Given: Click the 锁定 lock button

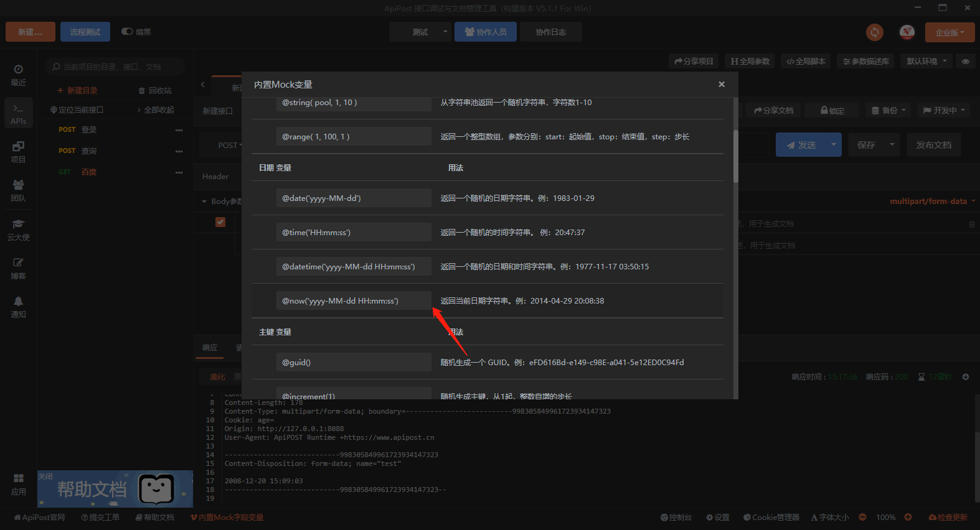Looking at the screenshot, I should 832,110.
